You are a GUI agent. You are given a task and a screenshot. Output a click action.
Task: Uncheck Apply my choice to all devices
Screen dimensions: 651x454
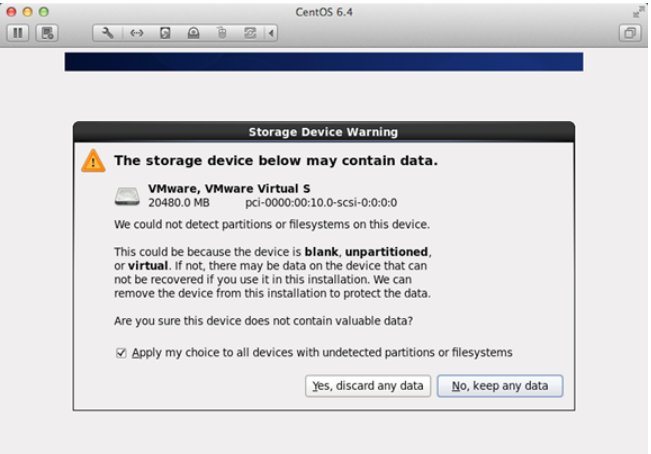pyautogui.click(x=121, y=353)
